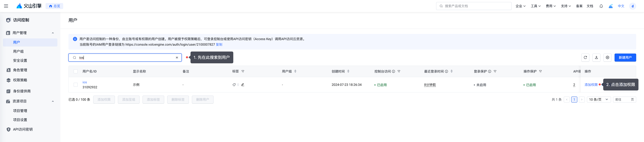
Task: Select 用户 in the sidebar
Action: pyautogui.click(x=30, y=42)
